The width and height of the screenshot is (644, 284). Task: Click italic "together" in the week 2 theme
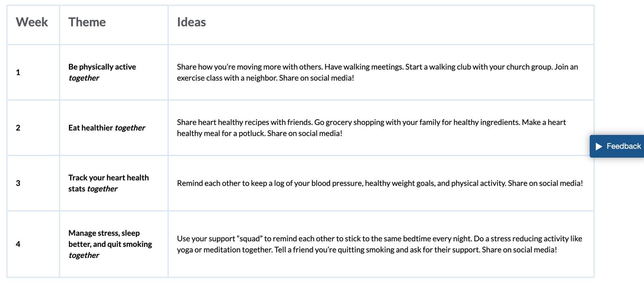click(x=130, y=128)
